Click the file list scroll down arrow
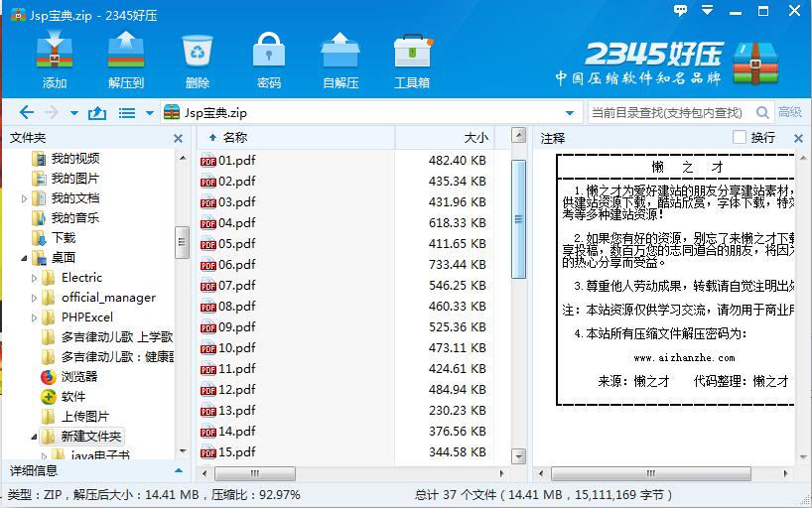 coord(518,456)
